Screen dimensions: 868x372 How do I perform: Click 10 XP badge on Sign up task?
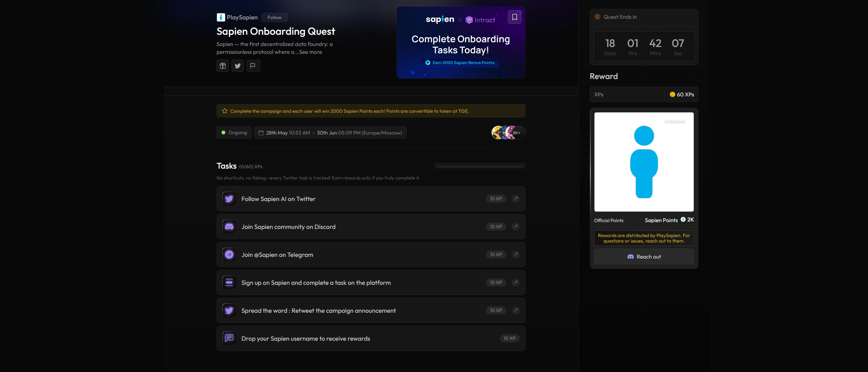coord(496,282)
